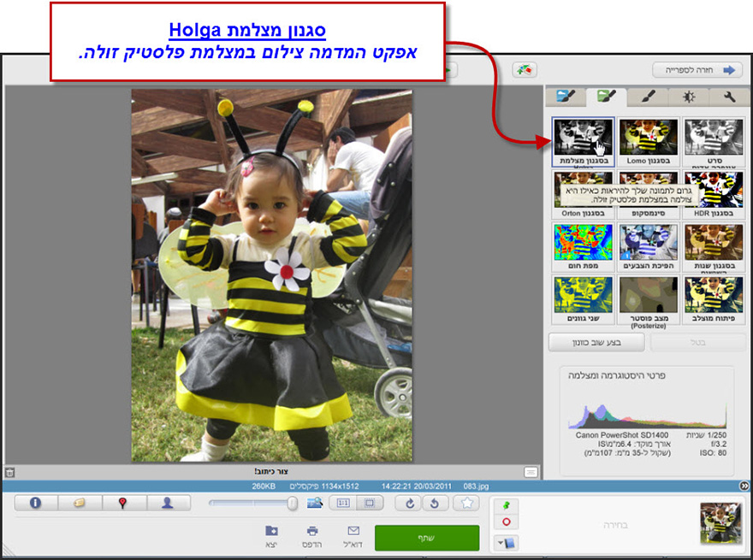The image size is (753, 560).
Task: Open the basic fixes wrench tab
Action: coord(732,97)
